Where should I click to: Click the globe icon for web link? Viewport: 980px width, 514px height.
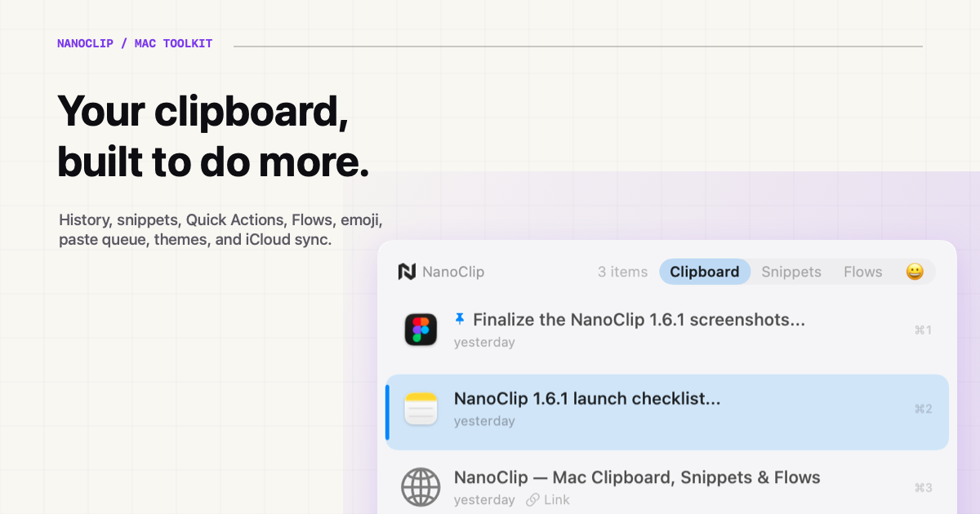click(x=421, y=487)
